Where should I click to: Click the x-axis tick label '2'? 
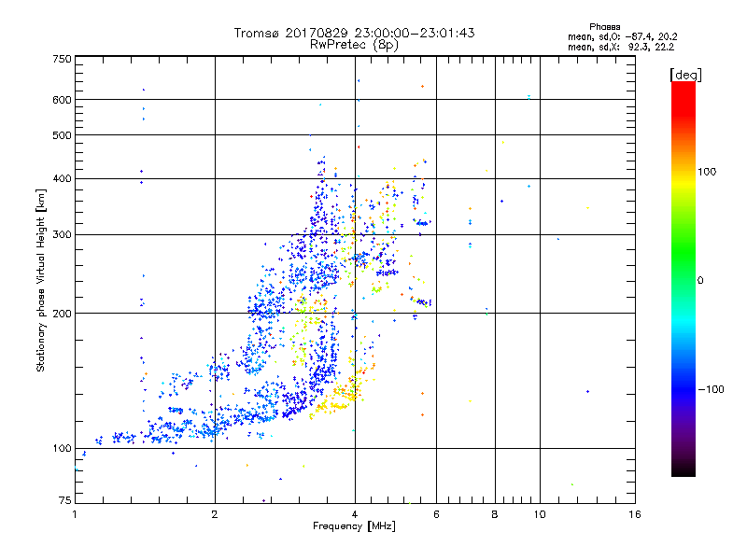(215, 514)
